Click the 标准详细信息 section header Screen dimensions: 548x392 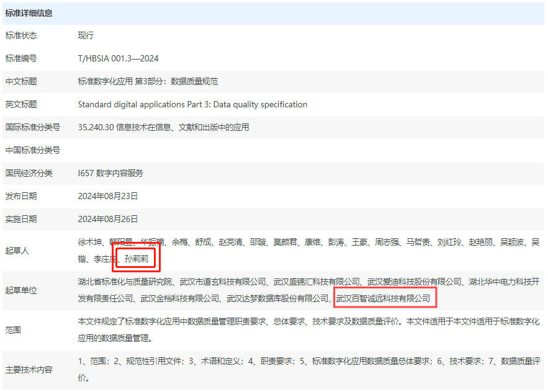coord(29,13)
